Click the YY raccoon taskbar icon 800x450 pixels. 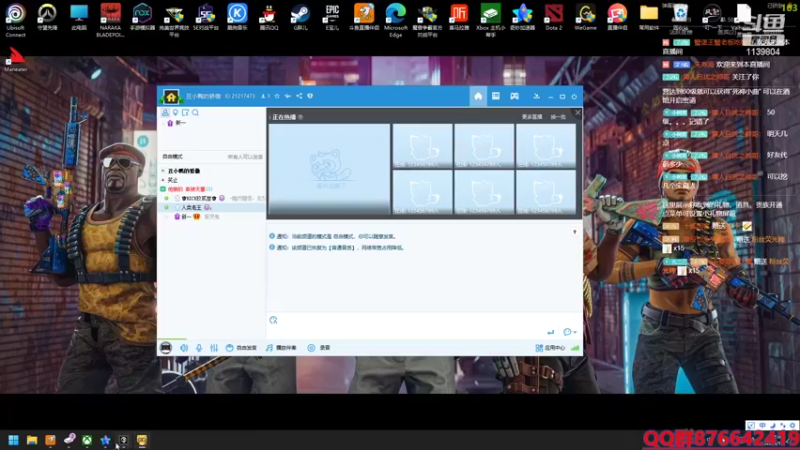142,440
